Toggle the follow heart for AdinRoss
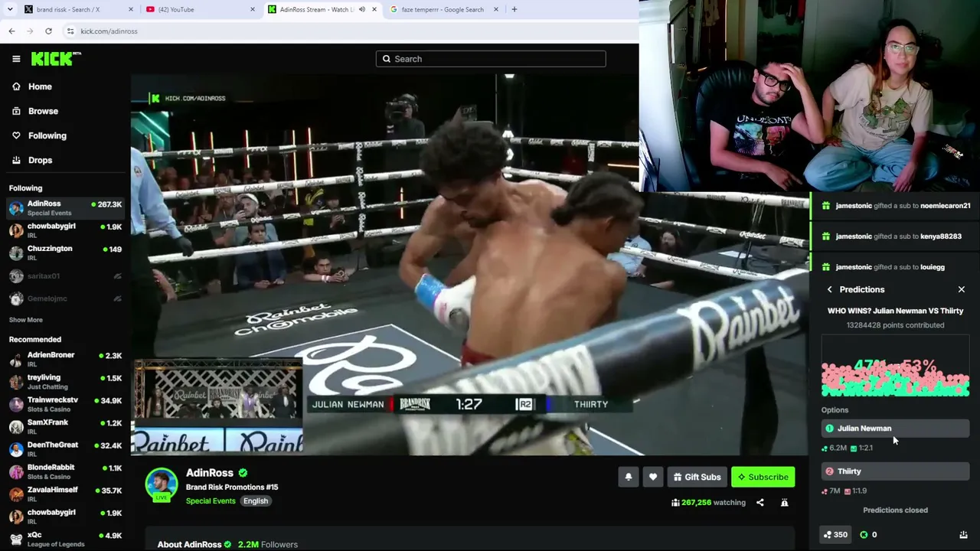 pyautogui.click(x=653, y=478)
